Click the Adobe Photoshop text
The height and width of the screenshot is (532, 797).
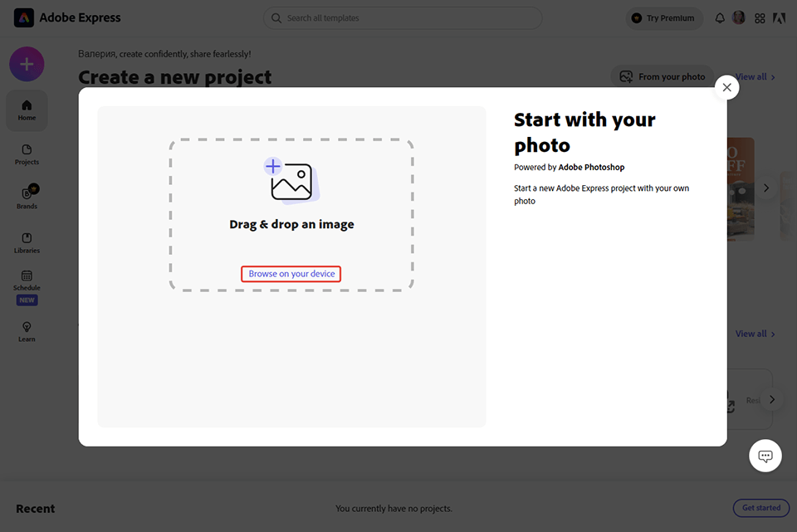[x=591, y=167]
